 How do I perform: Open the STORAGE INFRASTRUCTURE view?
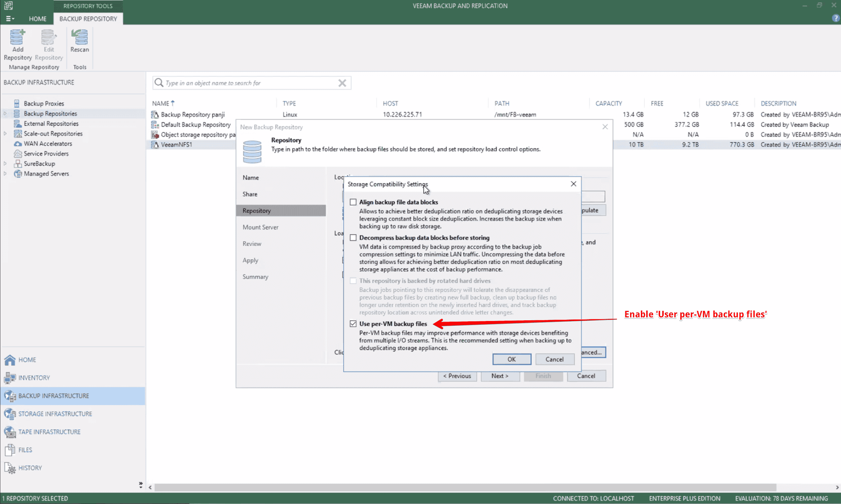point(55,413)
